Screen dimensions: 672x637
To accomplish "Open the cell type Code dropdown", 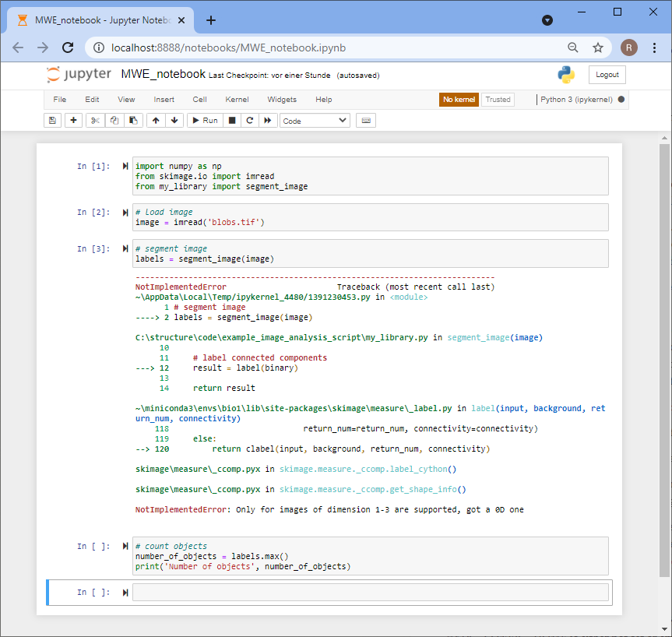I will [x=315, y=121].
